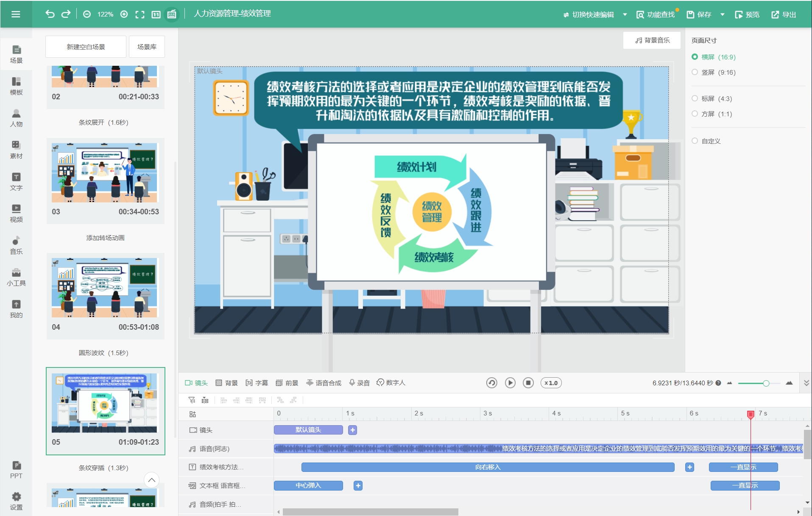812x516 pixels.
Task: Open the PPT import panel
Action: tap(16, 470)
